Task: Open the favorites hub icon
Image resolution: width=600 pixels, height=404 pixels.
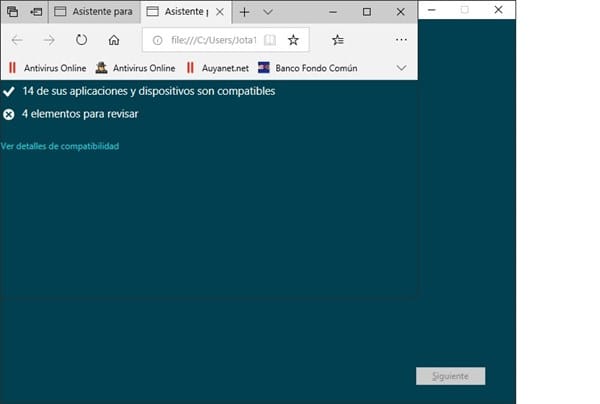Action: point(338,40)
